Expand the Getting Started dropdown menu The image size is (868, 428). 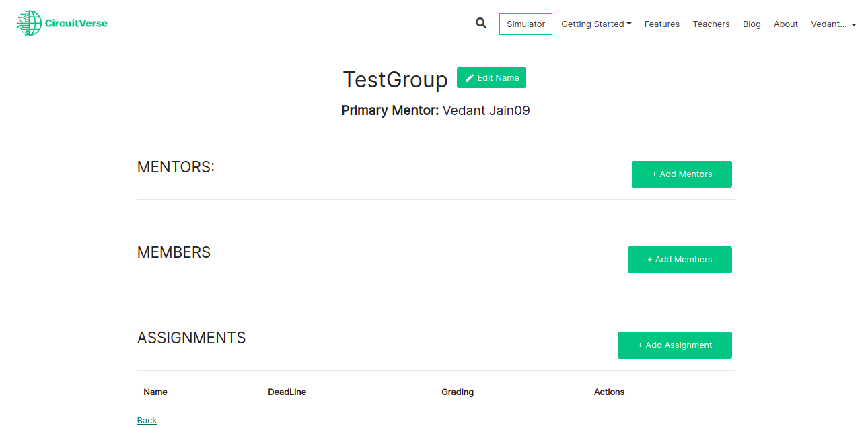pyautogui.click(x=596, y=24)
